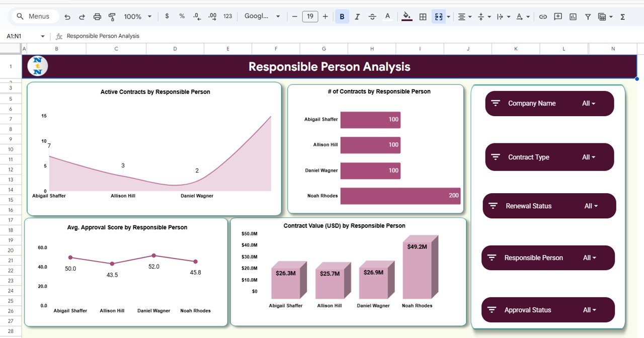Open the Menus search box
The width and height of the screenshot is (644, 338).
34,16
